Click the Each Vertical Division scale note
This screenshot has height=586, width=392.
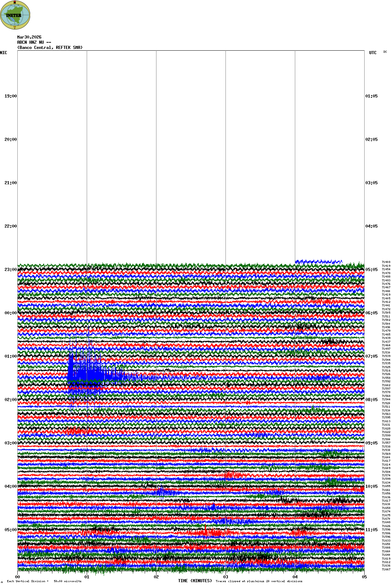coord(44,581)
